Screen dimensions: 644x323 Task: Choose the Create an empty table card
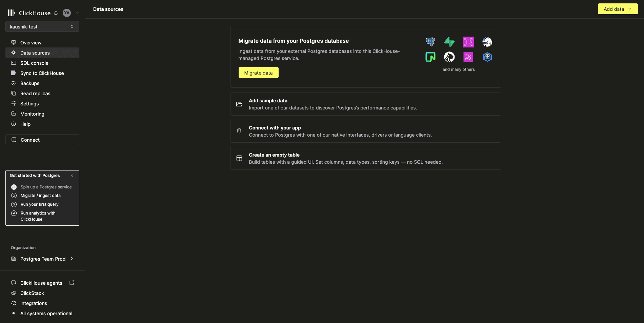tap(365, 158)
